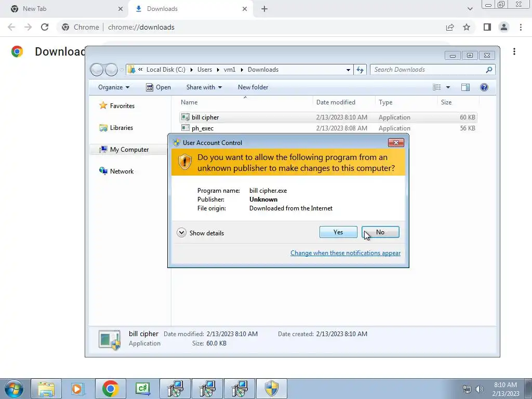Toggle the Chrome side panel icon

coord(487,27)
